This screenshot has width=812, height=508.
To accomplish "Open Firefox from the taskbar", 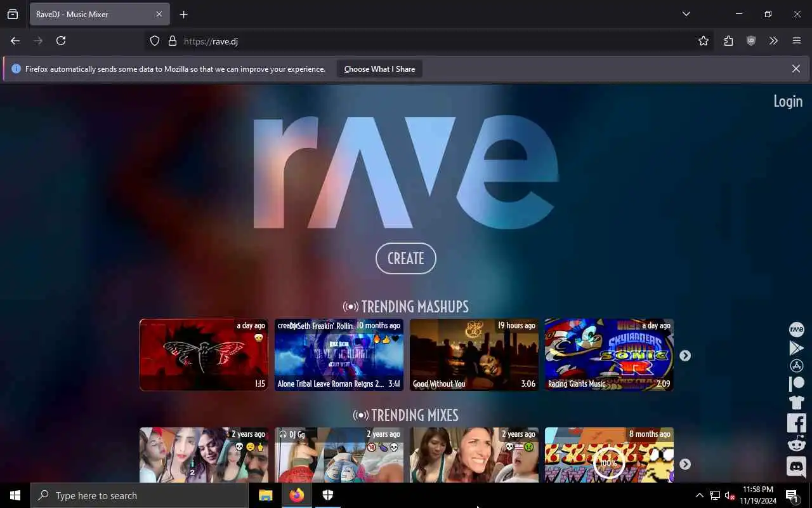I will tap(296, 495).
